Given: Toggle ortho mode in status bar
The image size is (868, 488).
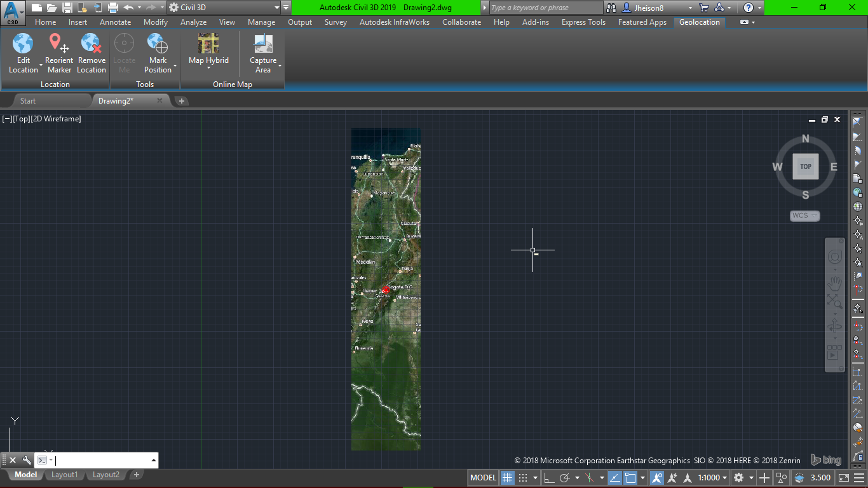Looking at the screenshot, I should 551,478.
